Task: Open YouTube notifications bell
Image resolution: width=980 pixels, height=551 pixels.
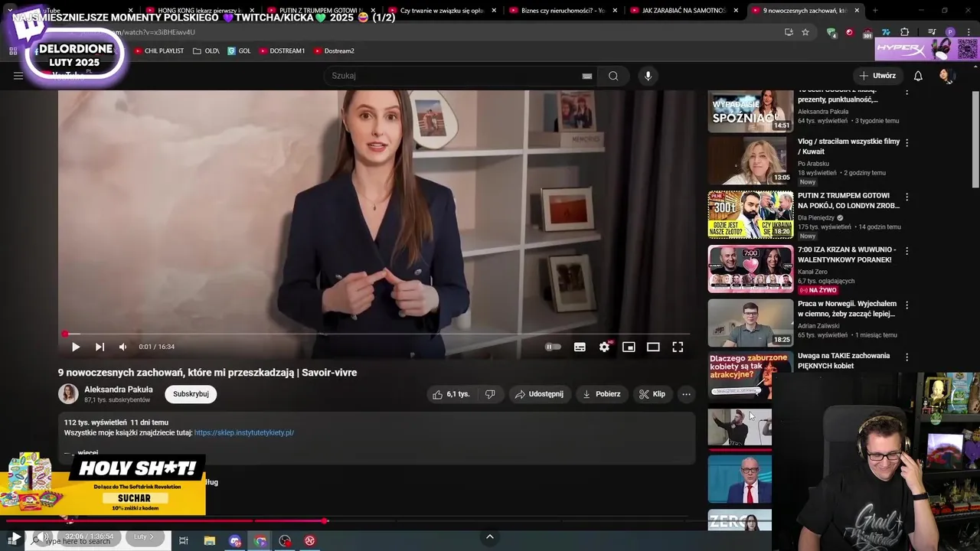Action: (918, 76)
